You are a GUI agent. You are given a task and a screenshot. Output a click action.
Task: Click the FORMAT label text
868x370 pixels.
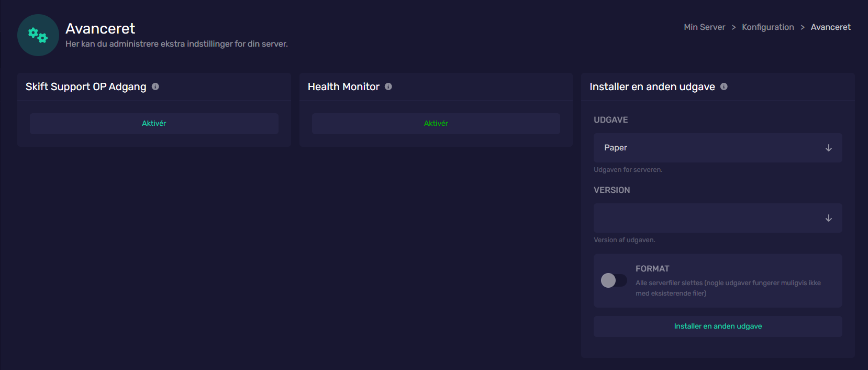coord(652,268)
